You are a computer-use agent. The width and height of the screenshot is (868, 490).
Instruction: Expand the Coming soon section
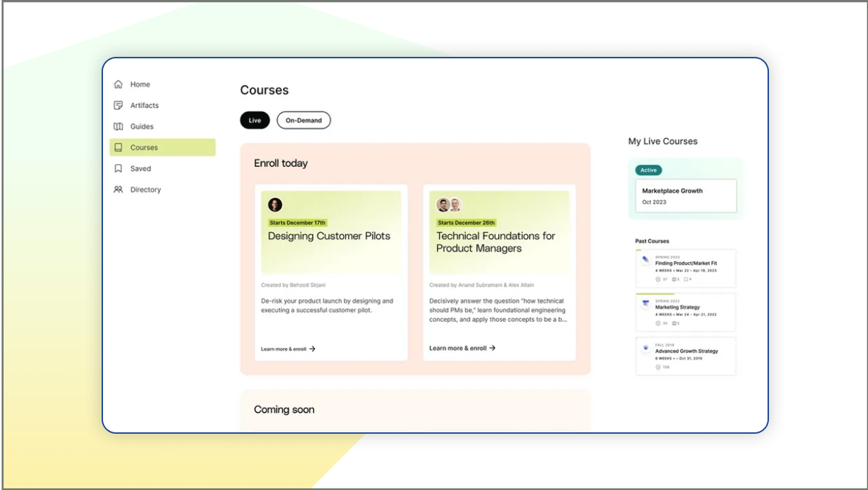click(x=284, y=409)
